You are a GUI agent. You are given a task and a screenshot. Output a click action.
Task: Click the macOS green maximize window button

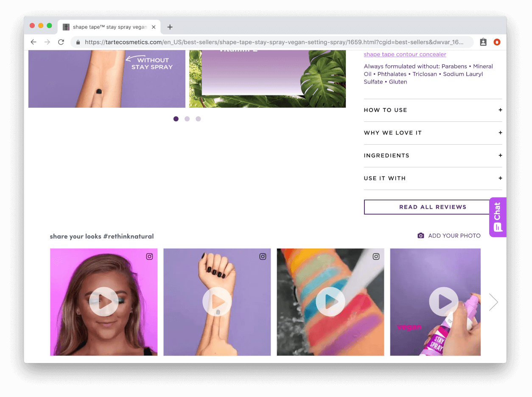click(49, 26)
